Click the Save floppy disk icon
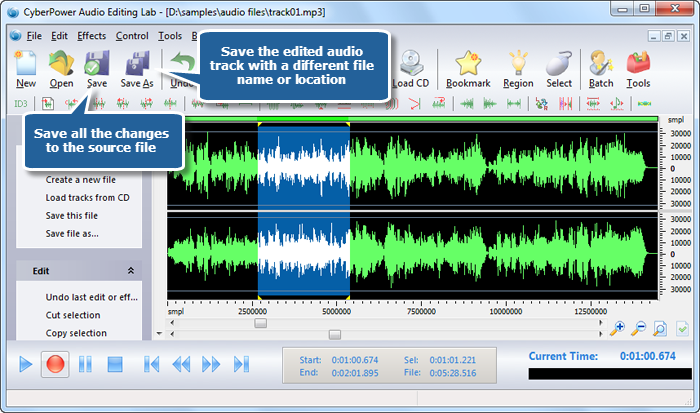The width and height of the screenshot is (700, 413). point(96,63)
